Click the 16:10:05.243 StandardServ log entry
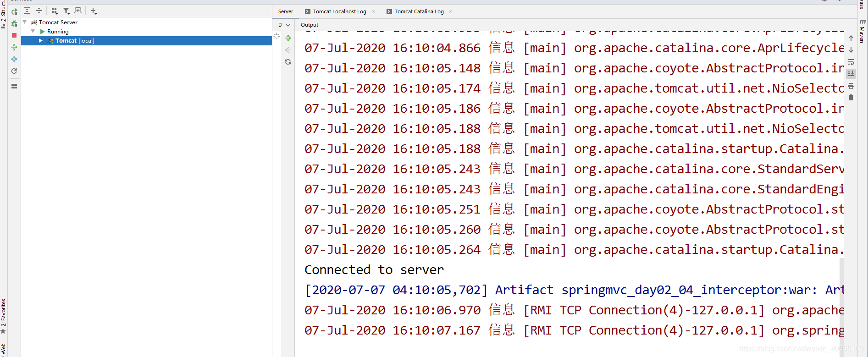The image size is (868, 357). (574, 169)
